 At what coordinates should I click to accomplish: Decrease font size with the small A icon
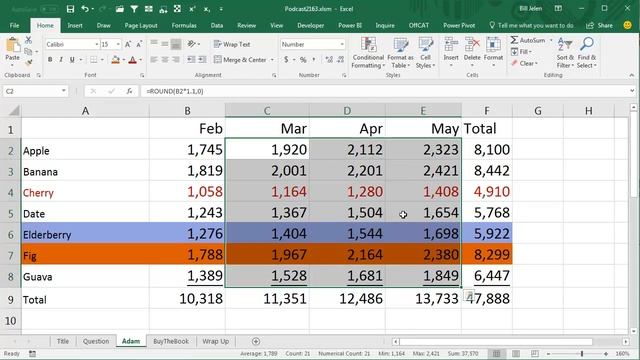(x=139, y=44)
